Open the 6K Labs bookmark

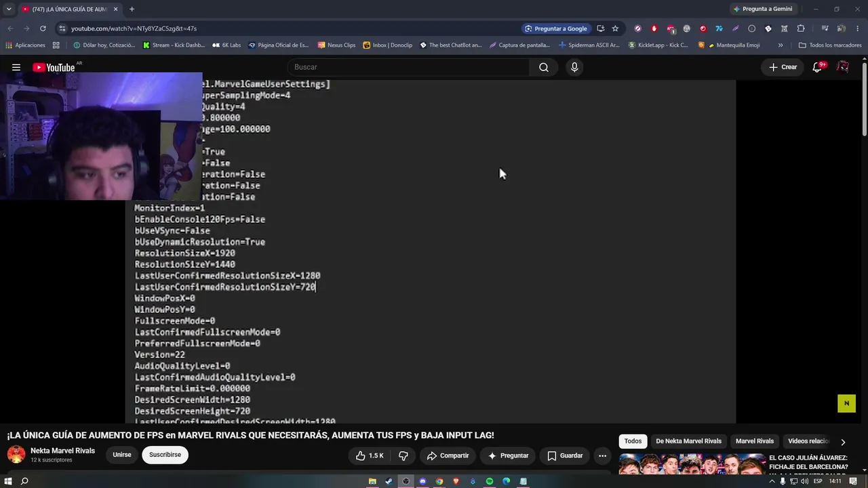coord(226,45)
